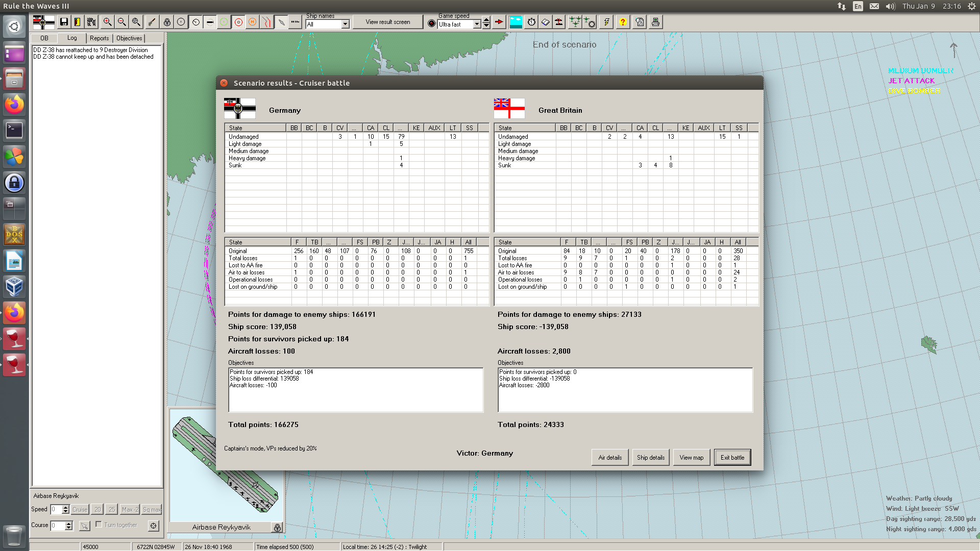
Task: Toggle the orange M circle button
Action: (252, 22)
